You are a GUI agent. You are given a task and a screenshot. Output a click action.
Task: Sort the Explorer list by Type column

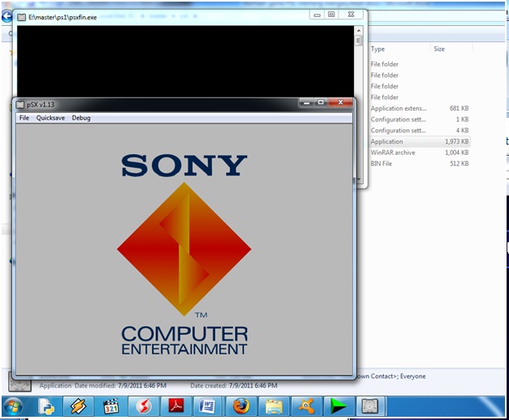point(377,49)
